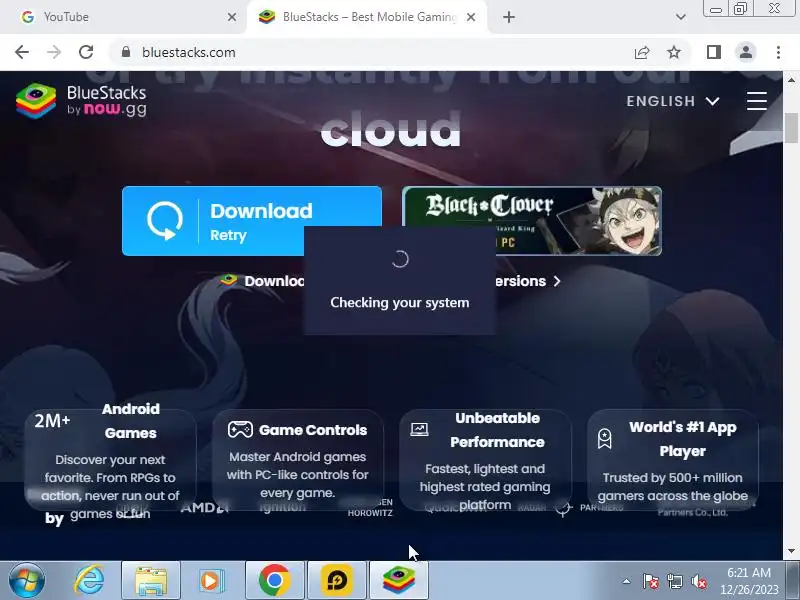Click the yellow taskbar app icon

337,580
